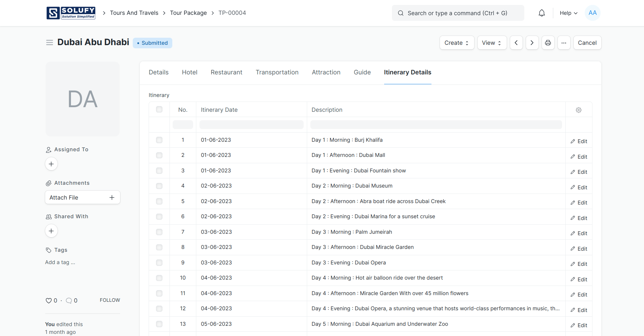Navigate to Tours And Travels breadcrumb
Viewport: 644px width, 336px height.
[134, 13]
